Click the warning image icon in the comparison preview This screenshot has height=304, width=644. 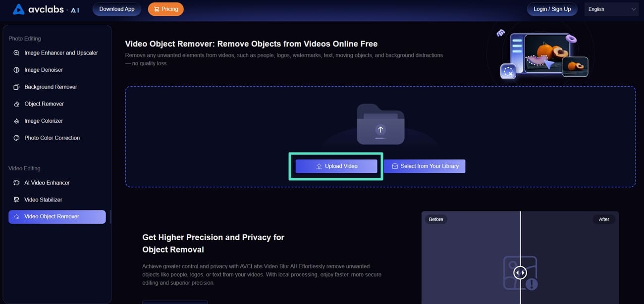tap(520, 273)
